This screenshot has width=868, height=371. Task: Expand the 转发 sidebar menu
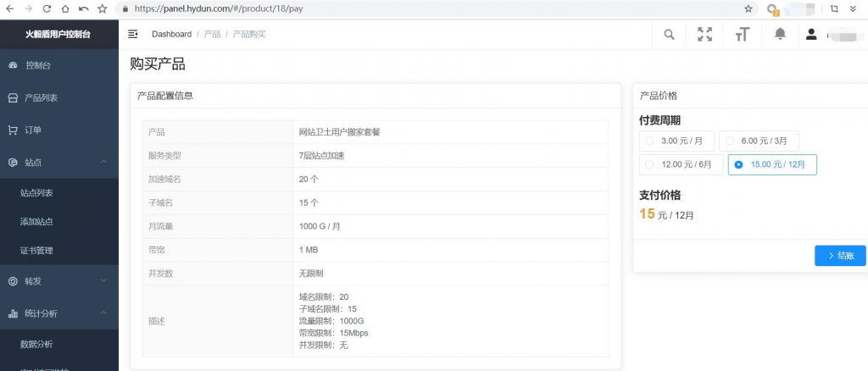point(59,281)
